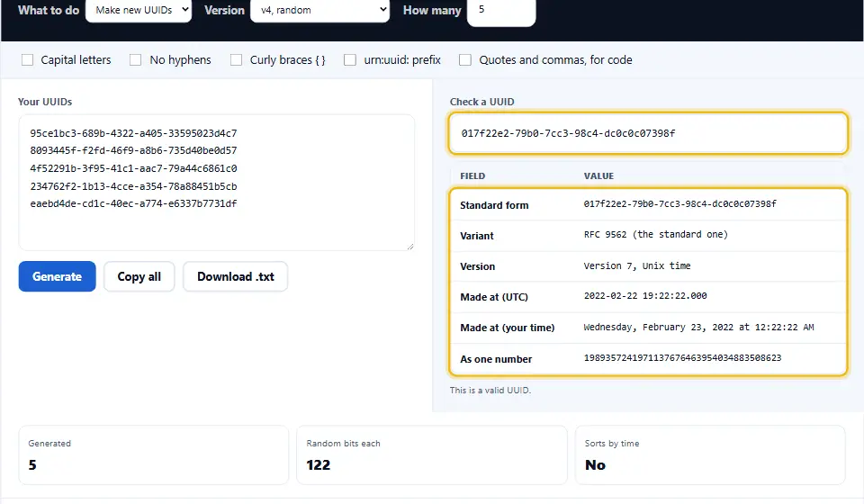
Task: Click the 'Random bits each' 122 card
Action: 432,455
